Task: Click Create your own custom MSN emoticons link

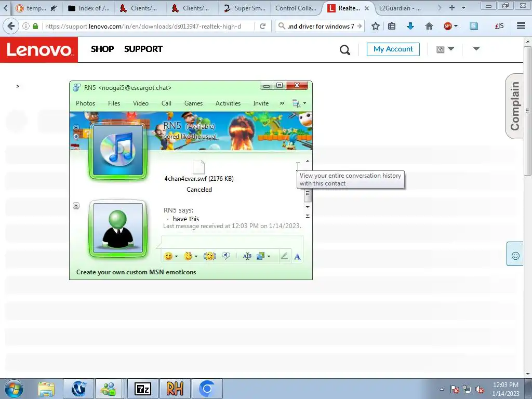Action: coord(136,272)
